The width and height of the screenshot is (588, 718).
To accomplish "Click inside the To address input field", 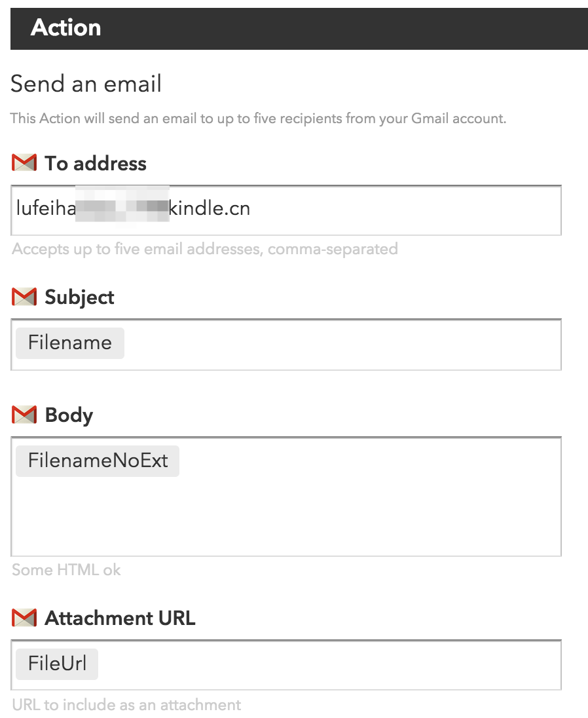I will (x=327, y=210).
